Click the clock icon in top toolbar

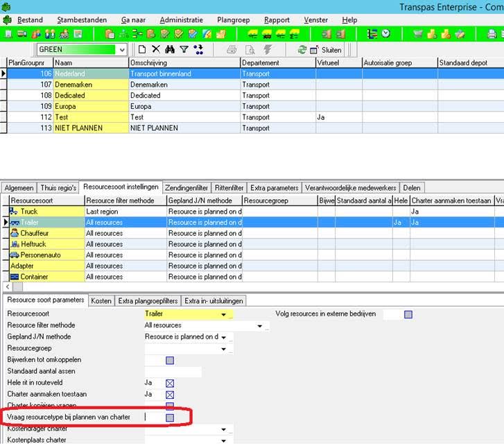tap(385, 33)
